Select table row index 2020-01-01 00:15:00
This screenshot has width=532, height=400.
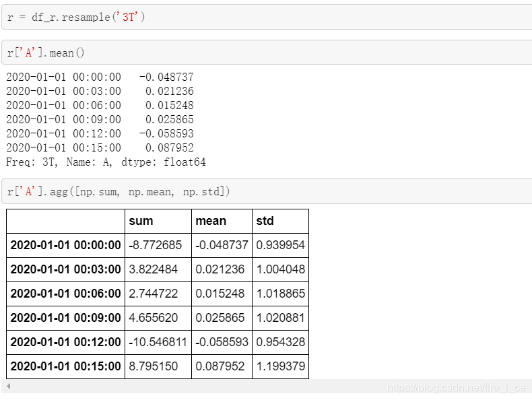pos(65,366)
